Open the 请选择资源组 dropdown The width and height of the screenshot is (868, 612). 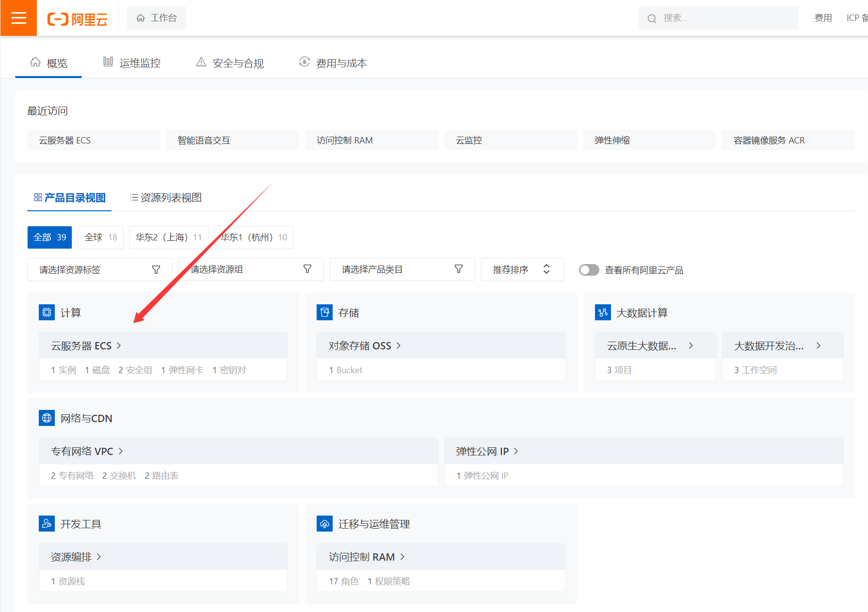[x=251, y=269]
